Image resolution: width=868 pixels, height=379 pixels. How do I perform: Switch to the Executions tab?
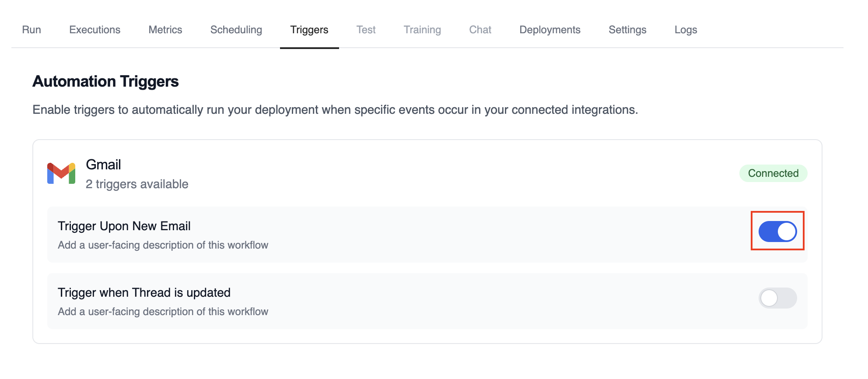click(x=94, y=30)
